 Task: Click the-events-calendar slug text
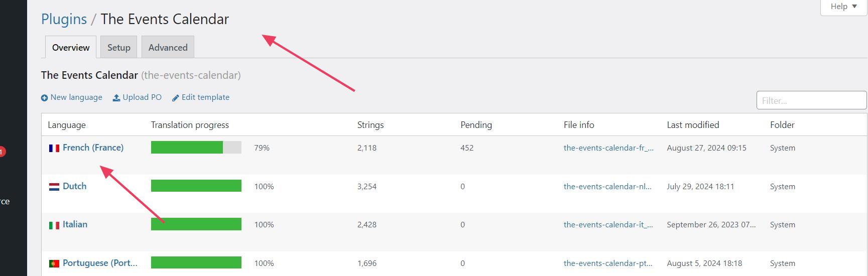pos(191,75)
